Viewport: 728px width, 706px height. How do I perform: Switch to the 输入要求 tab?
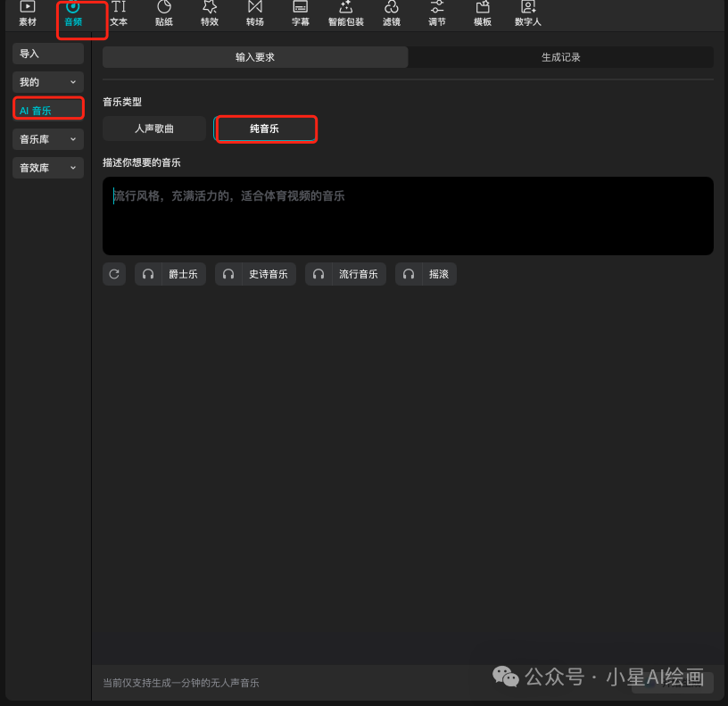tap(254, 56)
